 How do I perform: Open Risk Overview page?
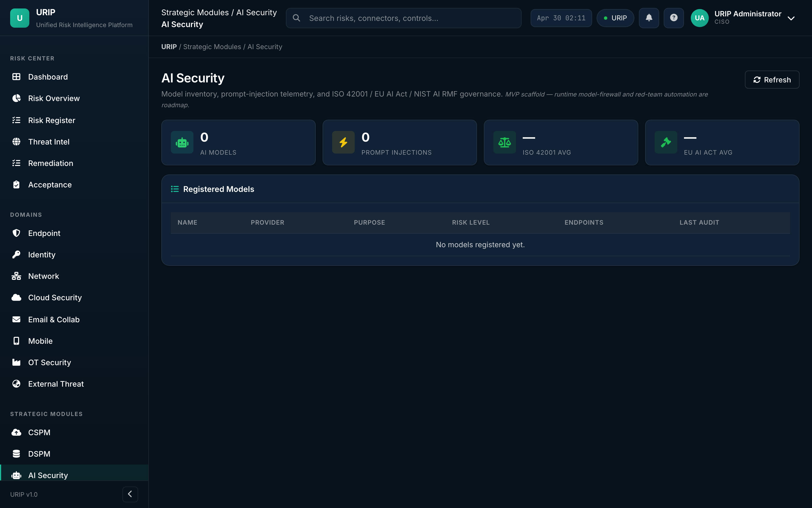click(x=74, y=98)
